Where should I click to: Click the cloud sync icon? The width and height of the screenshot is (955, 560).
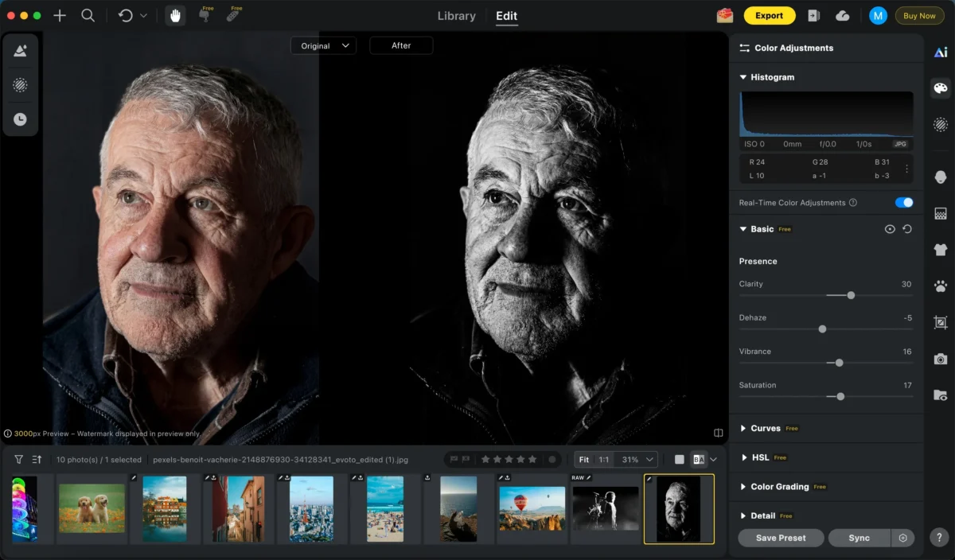[843, 16]
